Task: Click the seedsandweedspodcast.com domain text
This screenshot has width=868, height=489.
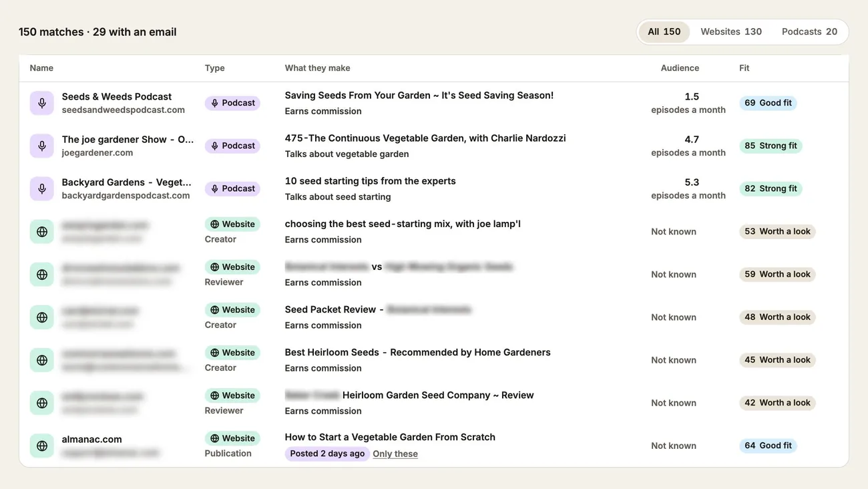Action: click(x=124, y=110)
